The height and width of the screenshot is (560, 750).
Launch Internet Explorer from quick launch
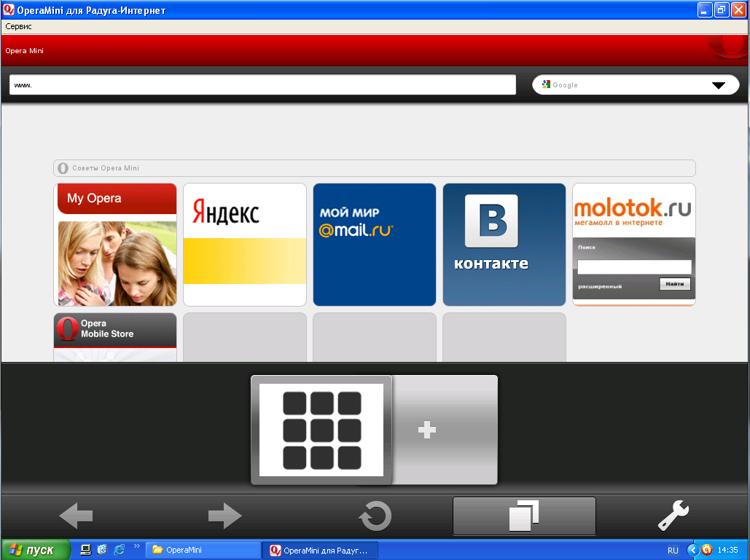(x=119, y=550)
